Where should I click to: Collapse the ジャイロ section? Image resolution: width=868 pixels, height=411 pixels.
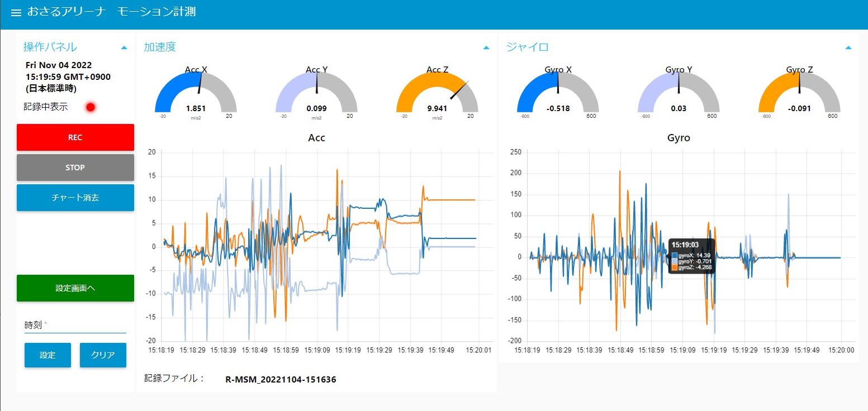(x=848, y=48)
